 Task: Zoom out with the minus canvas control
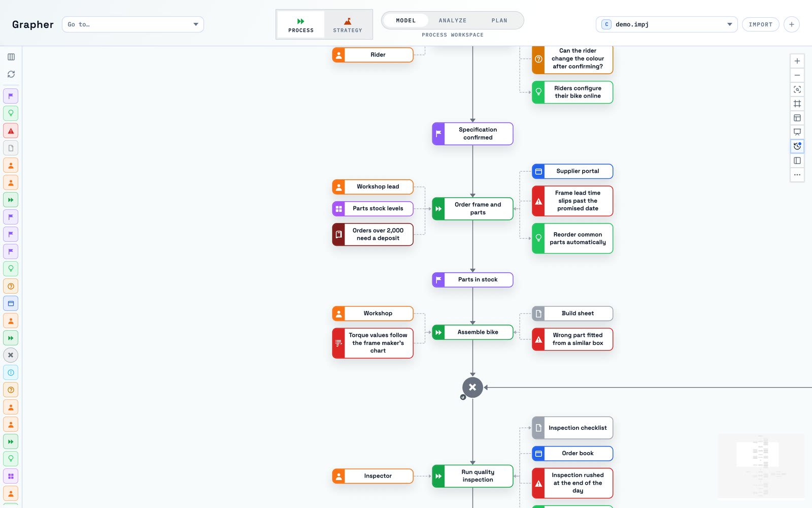[797, 75]
